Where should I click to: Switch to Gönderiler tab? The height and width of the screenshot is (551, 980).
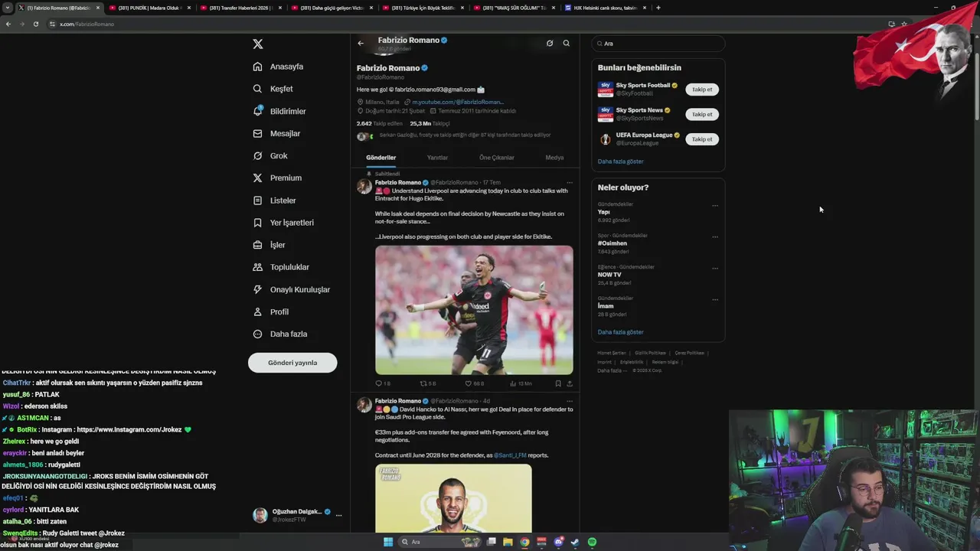coord(381,158)
